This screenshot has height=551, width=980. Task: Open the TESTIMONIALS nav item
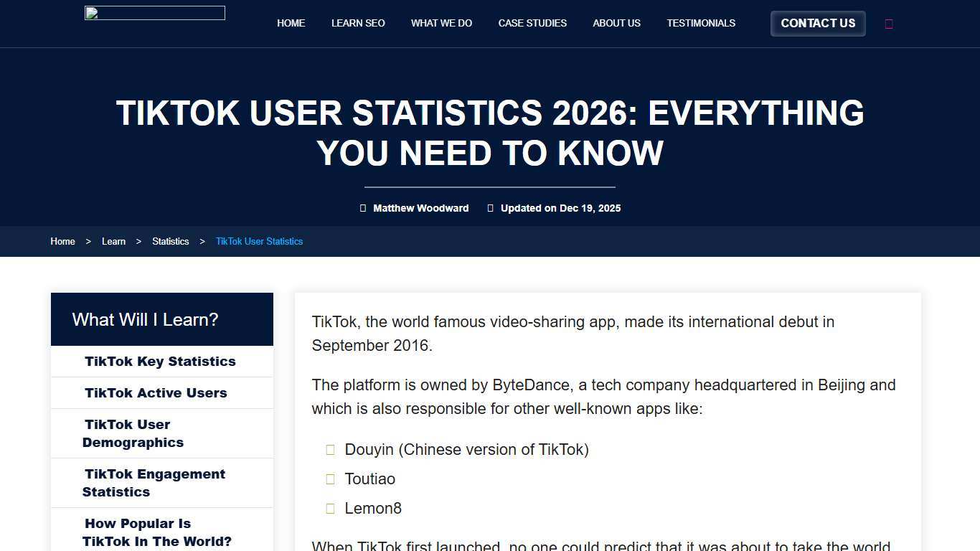pos(701,23)
